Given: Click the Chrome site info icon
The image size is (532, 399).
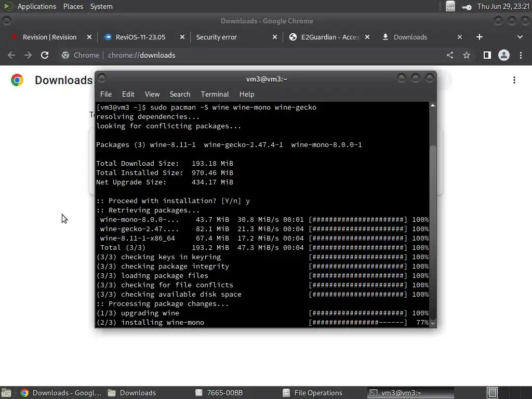Looking at the screenshot, I should pyautogui.click(x=65, y=55).
